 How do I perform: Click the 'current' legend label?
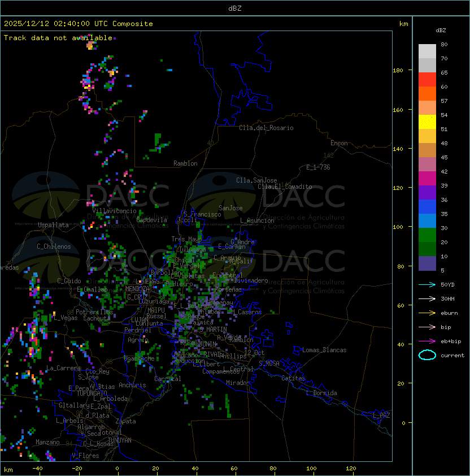coord(452,355)
